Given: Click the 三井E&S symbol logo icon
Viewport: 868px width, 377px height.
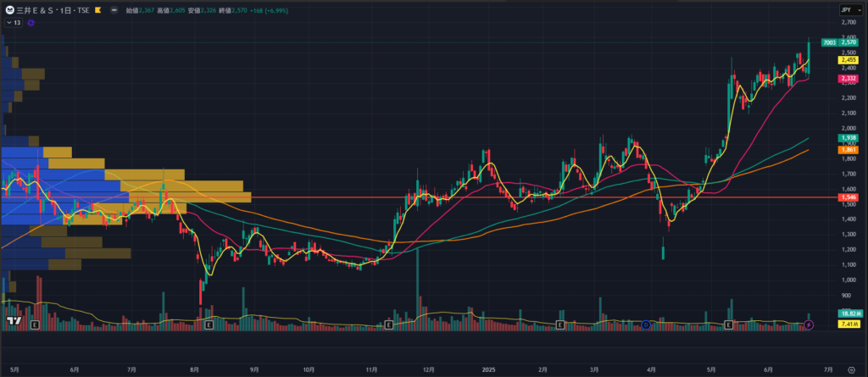Looking at the screenshot, I should [x=9, y=10].
